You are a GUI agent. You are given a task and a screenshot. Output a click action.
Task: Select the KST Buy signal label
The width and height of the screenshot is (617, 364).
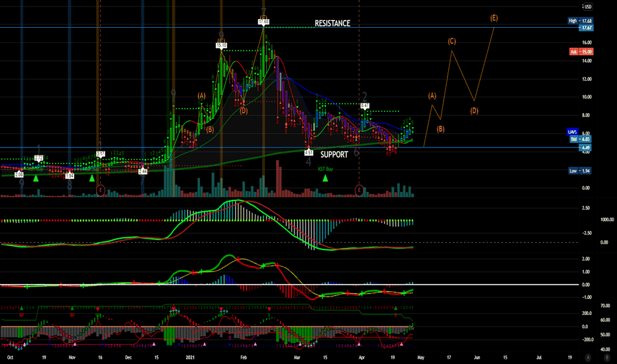[x=326, y=169]
